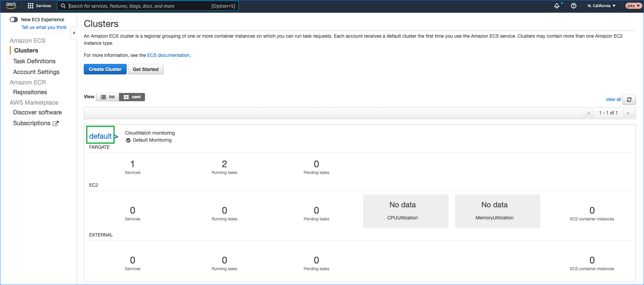Screen dimensions: 644x285
Task: Click the AWS Marketplace sidebar heading
Action: [34, 103]
